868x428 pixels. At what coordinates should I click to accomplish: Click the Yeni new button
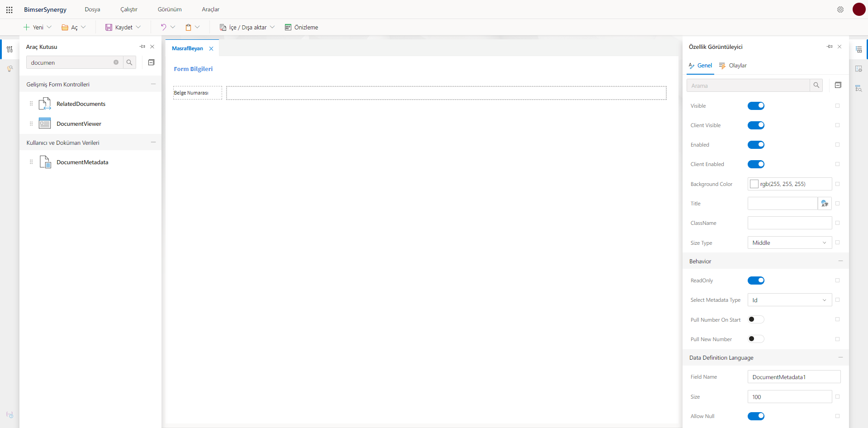33,27
